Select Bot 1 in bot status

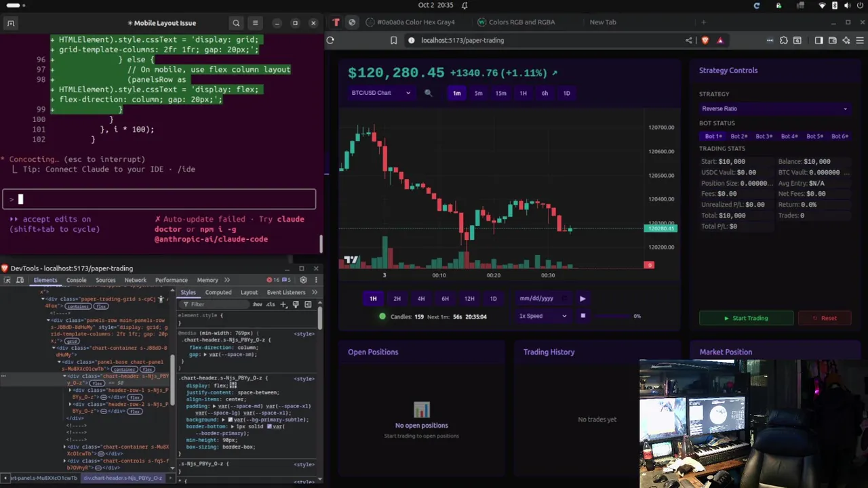(x=713, y=136)
